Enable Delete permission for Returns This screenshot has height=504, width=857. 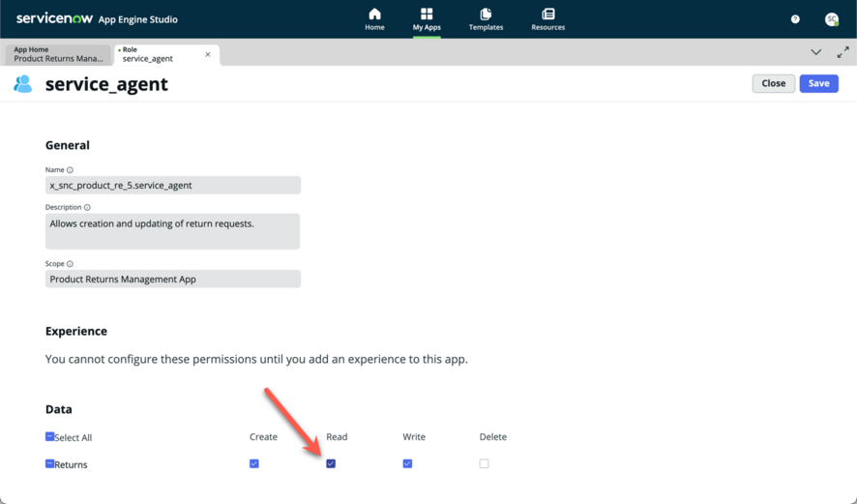[484, 463]
